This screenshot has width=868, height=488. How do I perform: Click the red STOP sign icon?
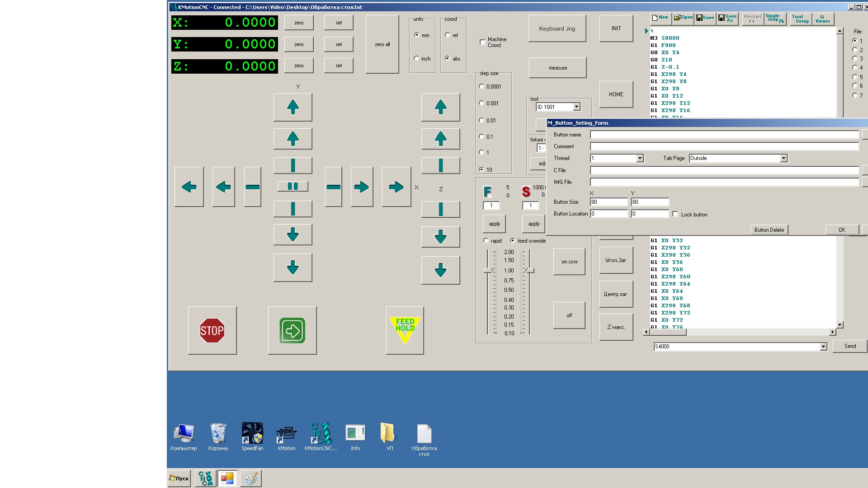(212, 330)
